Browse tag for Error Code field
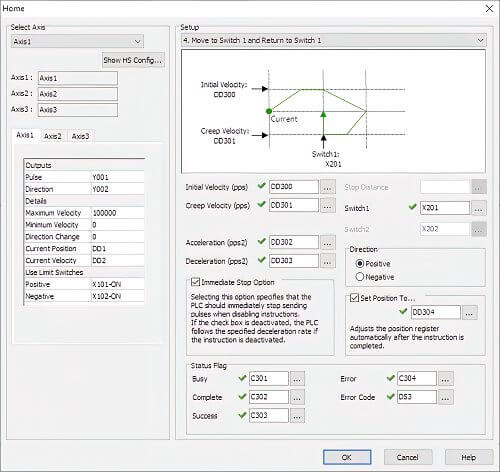 click(446, 397)
